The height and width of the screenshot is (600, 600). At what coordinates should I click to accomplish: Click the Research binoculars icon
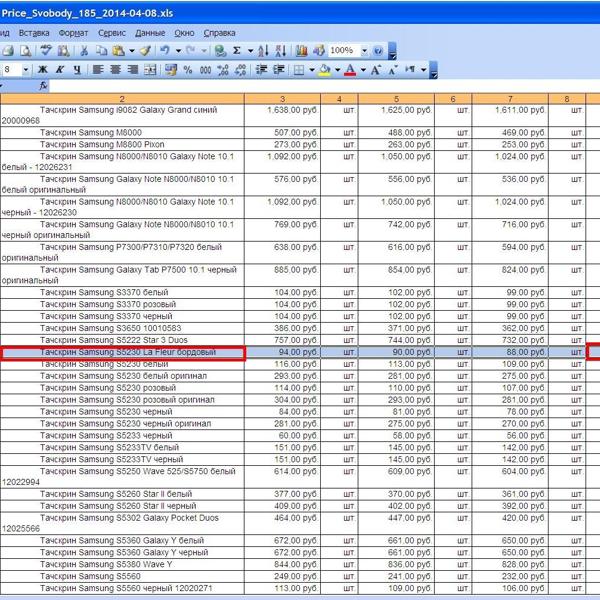click(x=63, y=51)
